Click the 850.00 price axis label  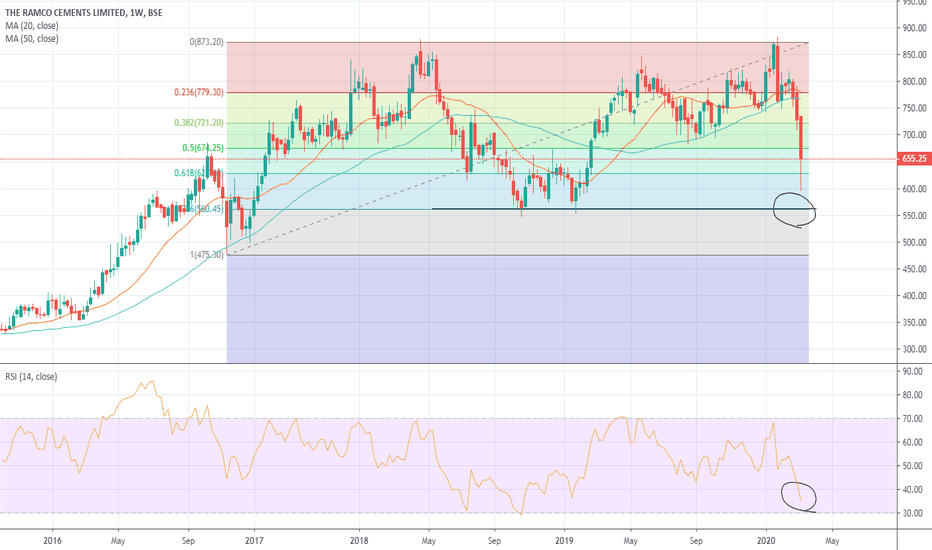tap(914, 55)
